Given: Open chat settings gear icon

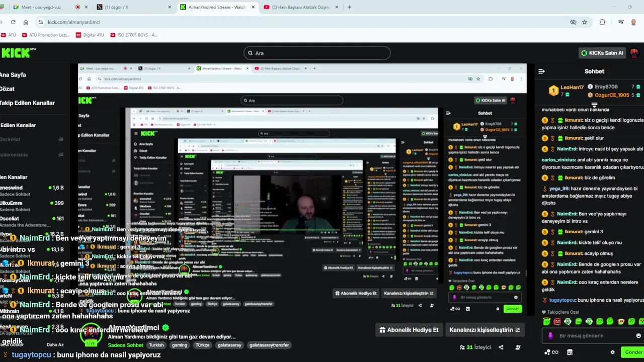Looking at the screenshot, I should click(x=612, y=352).
